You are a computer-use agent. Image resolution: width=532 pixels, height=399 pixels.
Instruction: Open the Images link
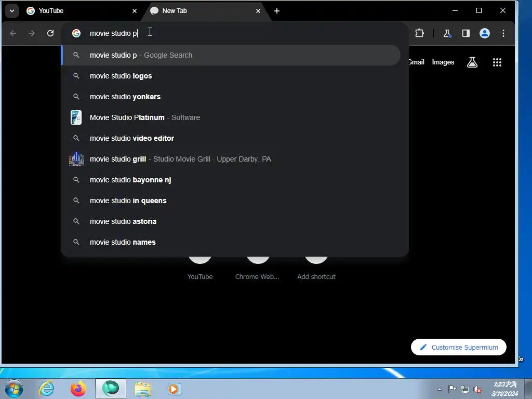pyautogui.click(x=443, y=62)
